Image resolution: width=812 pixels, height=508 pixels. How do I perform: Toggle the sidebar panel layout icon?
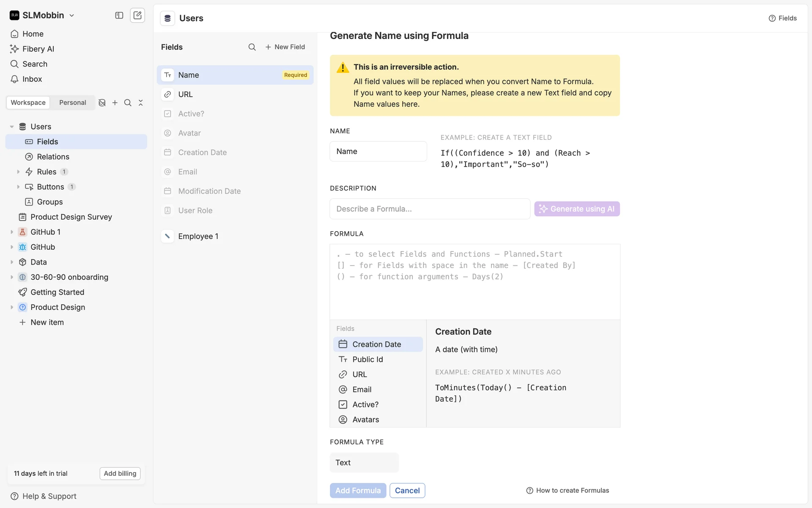coord(119,15)
